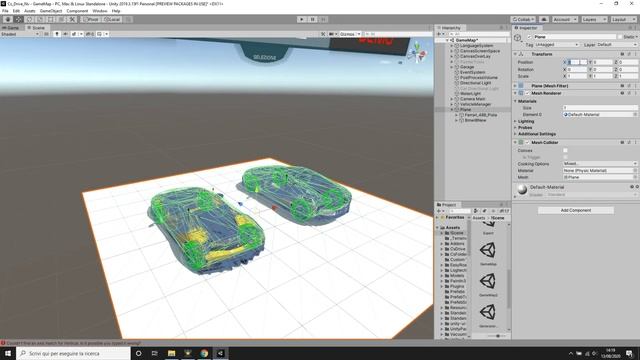Open the Help menu
640x360 pixels.
(x=116, y=11)
